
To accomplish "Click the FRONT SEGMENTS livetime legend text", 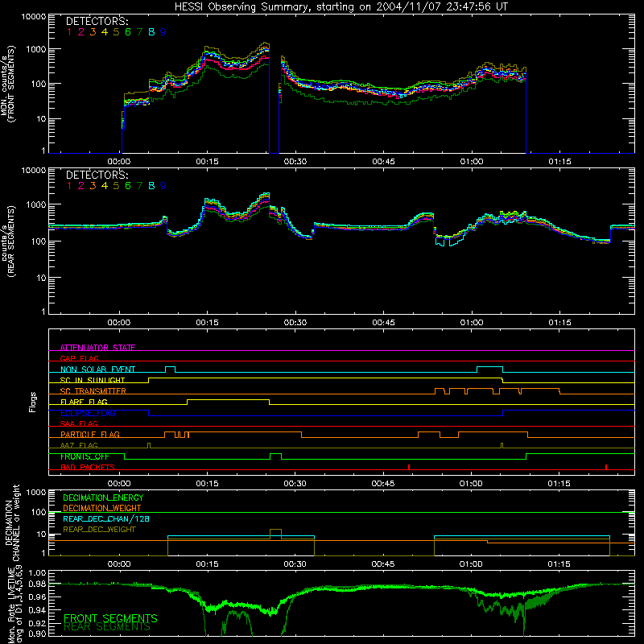I will point(110,618).
